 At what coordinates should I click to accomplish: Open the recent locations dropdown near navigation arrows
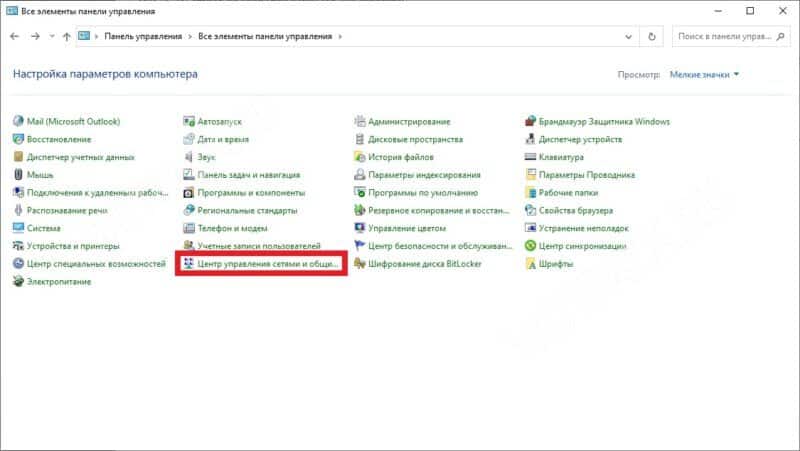point(51,36)
